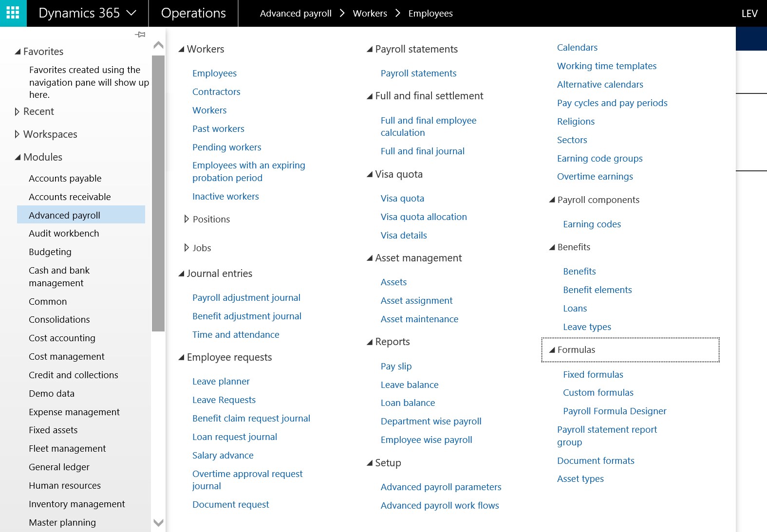The width and height of the screenshot is (767, 532).
Task: Open the Payroll Formula Designer link
Action: coord(615,411)
